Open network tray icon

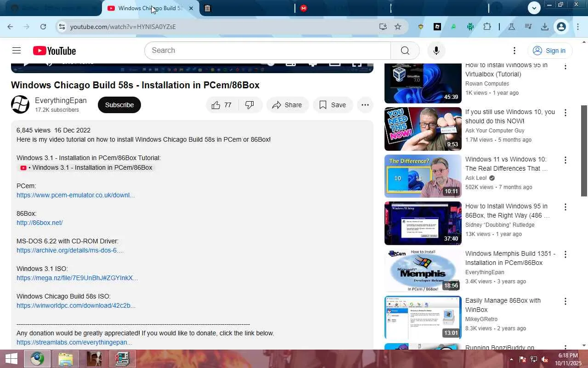point(533,359)
